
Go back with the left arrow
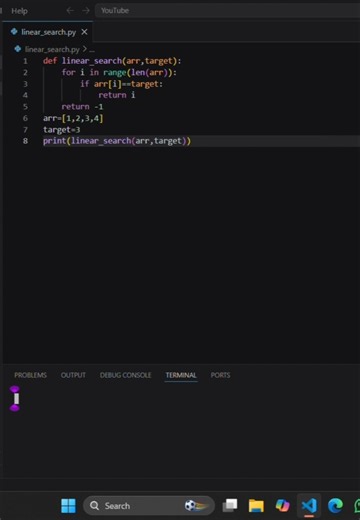(x=70, y=11)
